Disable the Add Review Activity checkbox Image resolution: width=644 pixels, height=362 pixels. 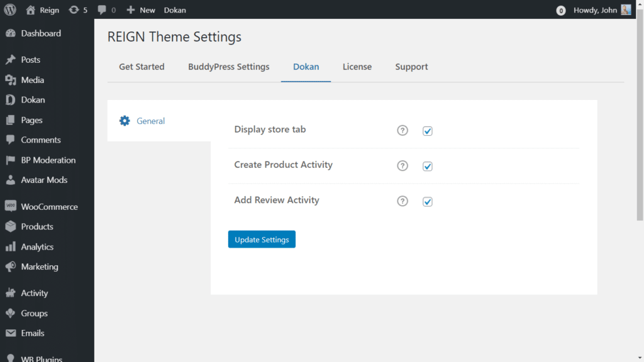(428, 201)
